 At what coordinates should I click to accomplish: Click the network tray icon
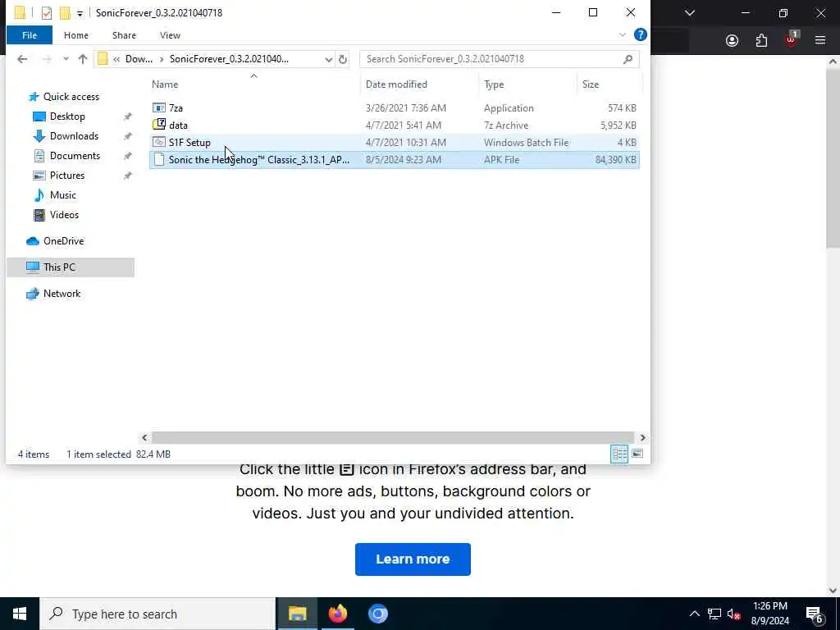pos(714,614)
